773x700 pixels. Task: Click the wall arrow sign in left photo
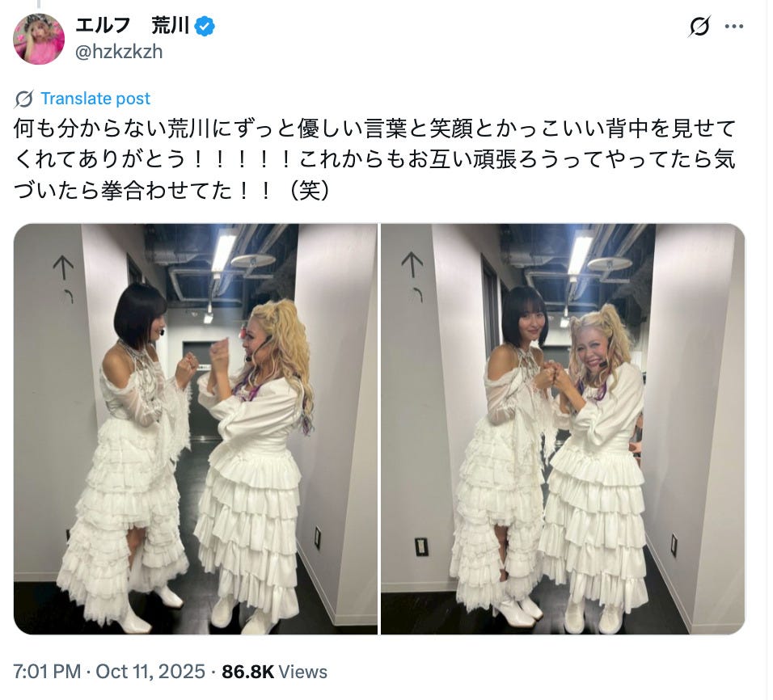pos(63,268)
